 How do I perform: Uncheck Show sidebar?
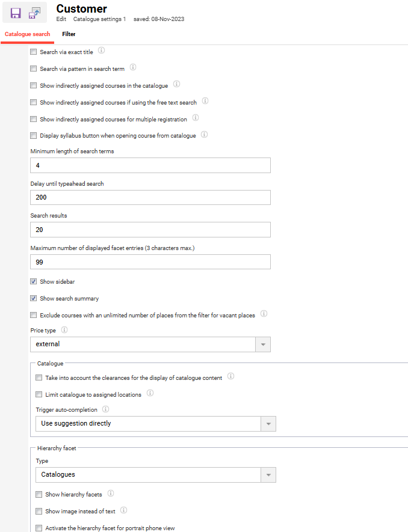33,281
